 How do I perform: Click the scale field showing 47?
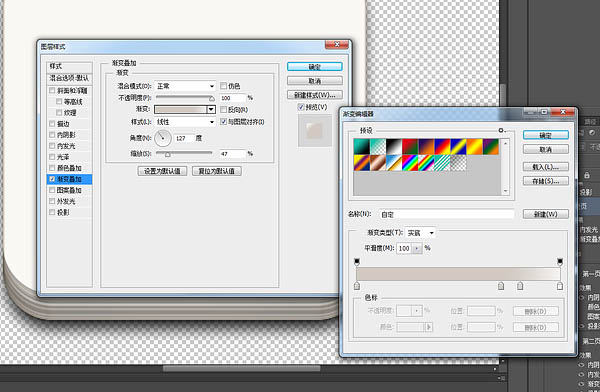(x=232, y=154)
